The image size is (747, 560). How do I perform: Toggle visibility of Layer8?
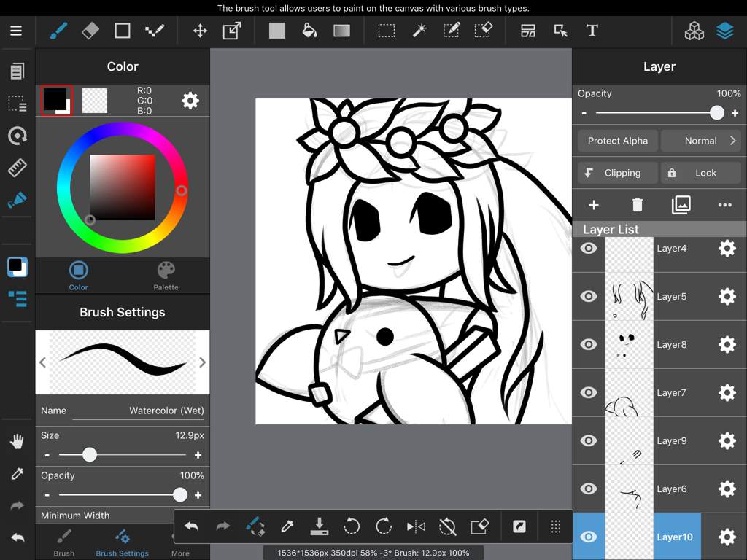pyautogui.click(x=589, y=344)
